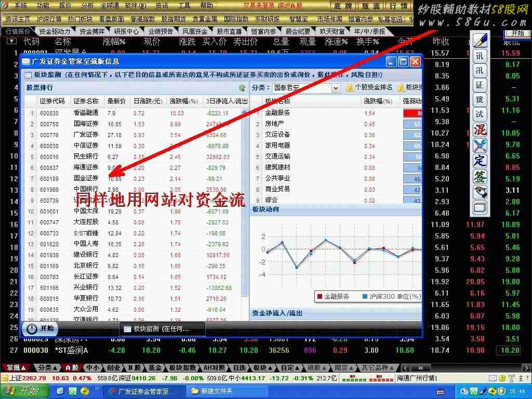Image resolution: width=532 pixels, height=399 pixels.
Task: Click the 最新价 column header
Action: pos(116,101)
